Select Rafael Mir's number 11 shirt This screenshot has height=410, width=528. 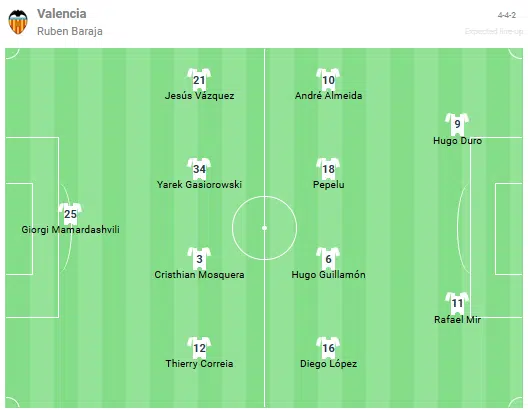click(x=457, y=303)
